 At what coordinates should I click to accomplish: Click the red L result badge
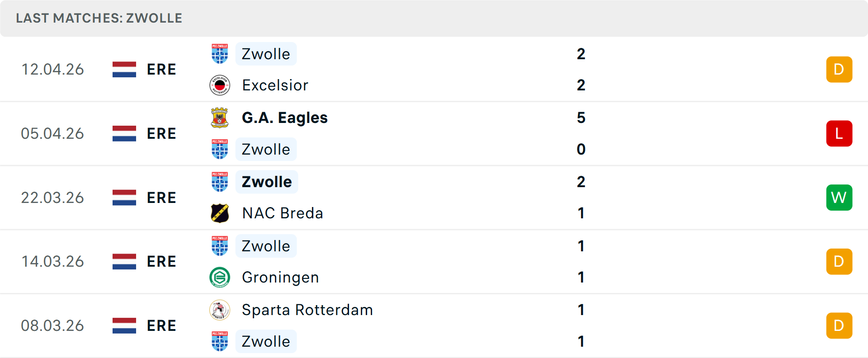(x=839, y=133)
